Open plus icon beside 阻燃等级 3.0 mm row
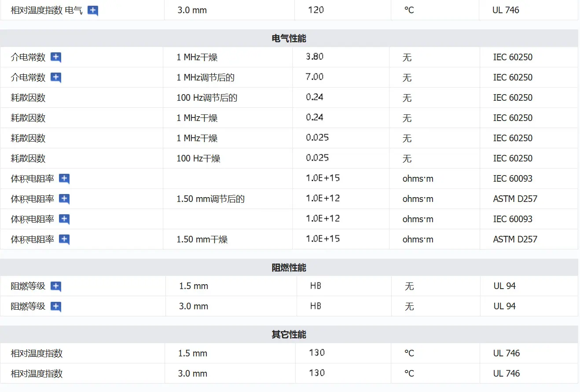 click(56, 307)
